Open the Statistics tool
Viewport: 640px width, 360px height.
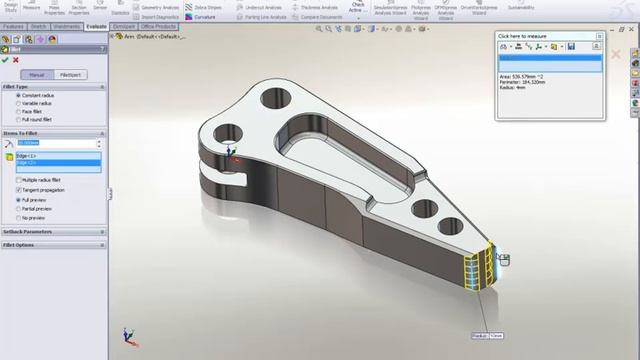(120, 8)
